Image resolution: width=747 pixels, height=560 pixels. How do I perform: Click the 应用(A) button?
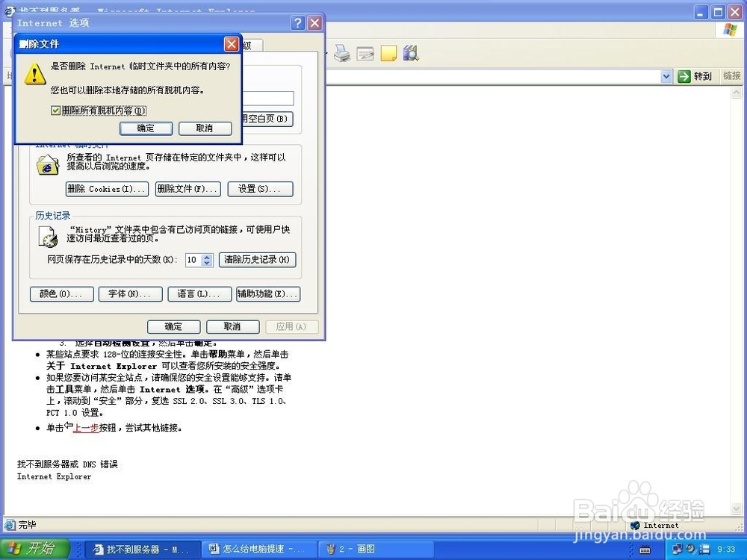point(291,327)
